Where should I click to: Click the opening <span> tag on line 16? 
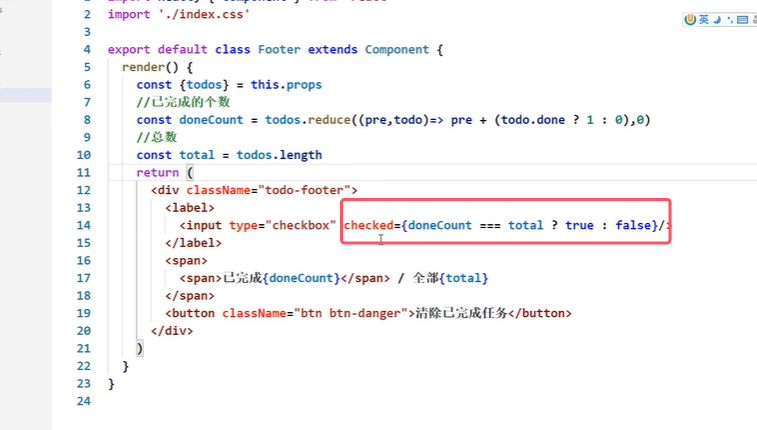pos(186,261)
